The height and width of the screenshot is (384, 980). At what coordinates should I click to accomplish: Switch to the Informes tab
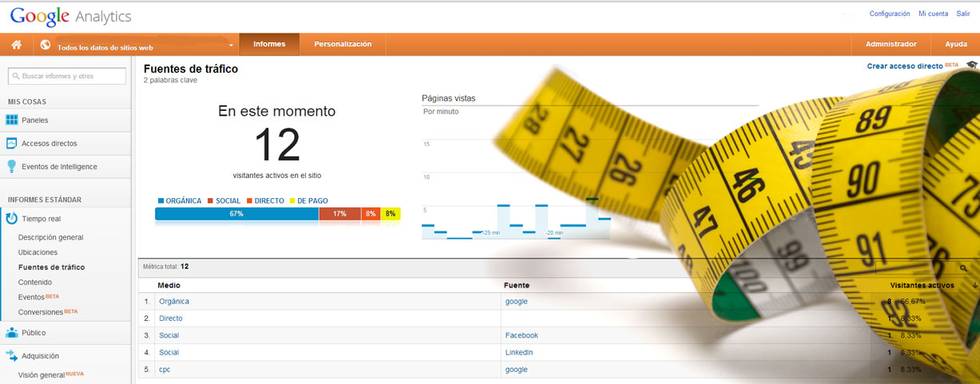pos(269,45)
